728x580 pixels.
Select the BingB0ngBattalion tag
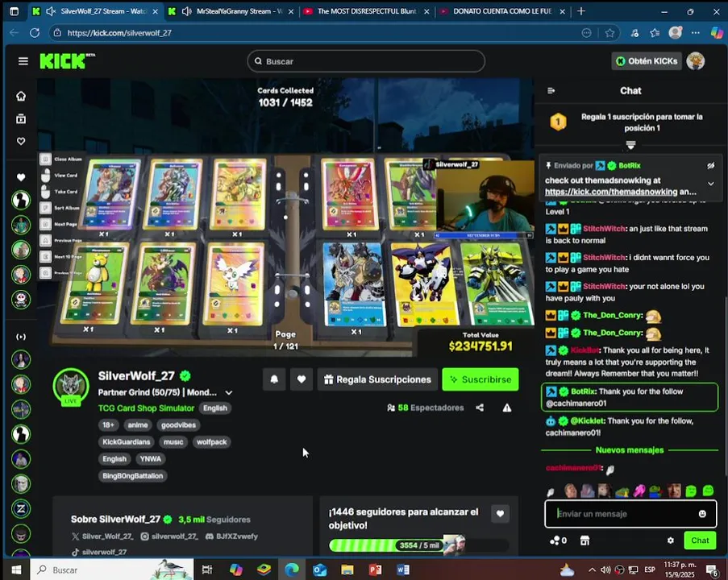point(133,475)
